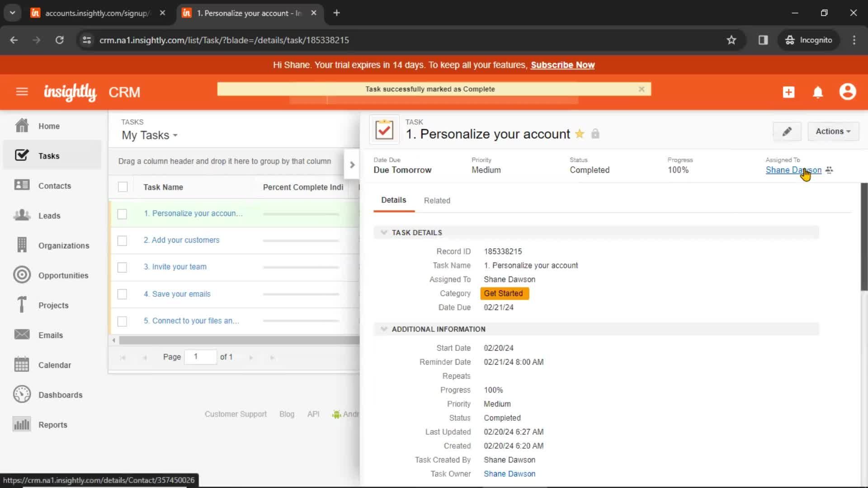Check the box for Save your emails row

[x=122, y=294]
